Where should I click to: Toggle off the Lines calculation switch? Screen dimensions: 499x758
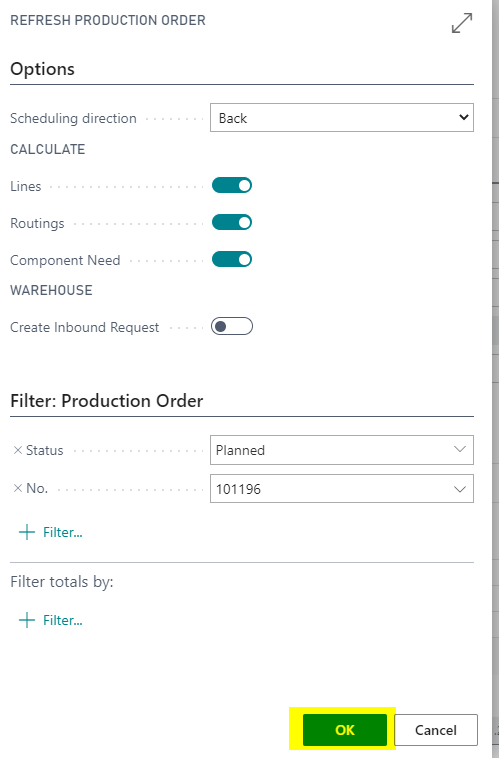(232, 186)
